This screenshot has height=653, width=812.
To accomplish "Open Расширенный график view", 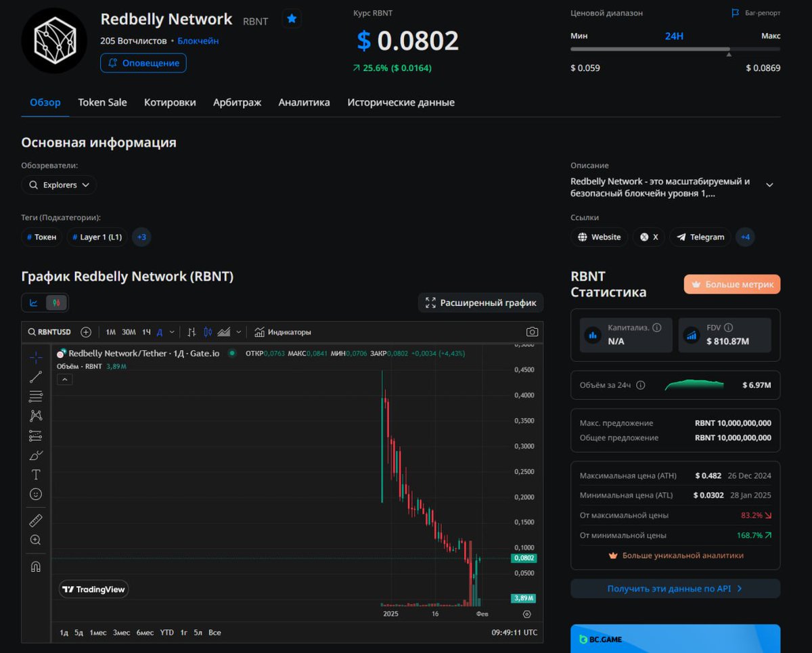I will click(480, 302).
